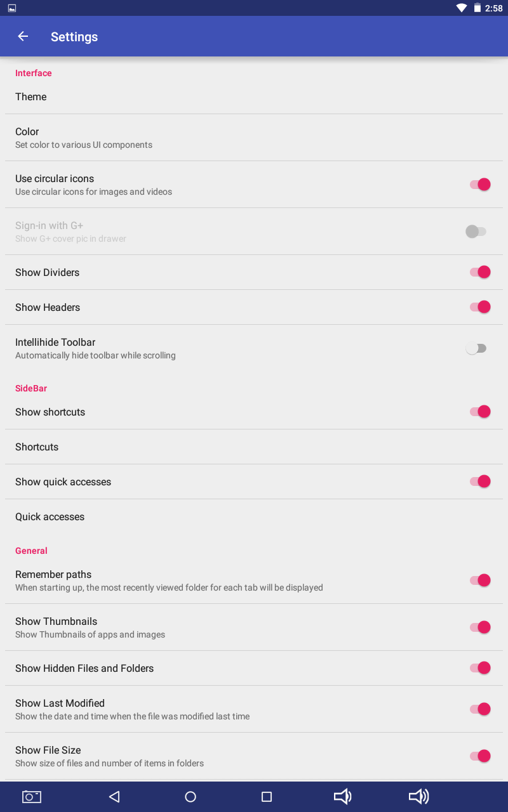Image resolution: width=508 pixels, height=812 pixels.
Task: Toggle the Show Headers switch
Action: (480, 307)
